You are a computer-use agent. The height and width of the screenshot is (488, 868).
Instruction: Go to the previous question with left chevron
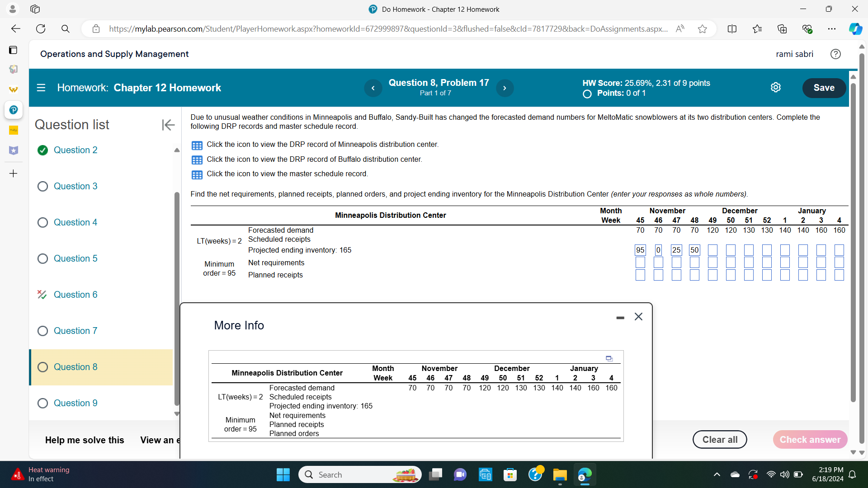373,88
